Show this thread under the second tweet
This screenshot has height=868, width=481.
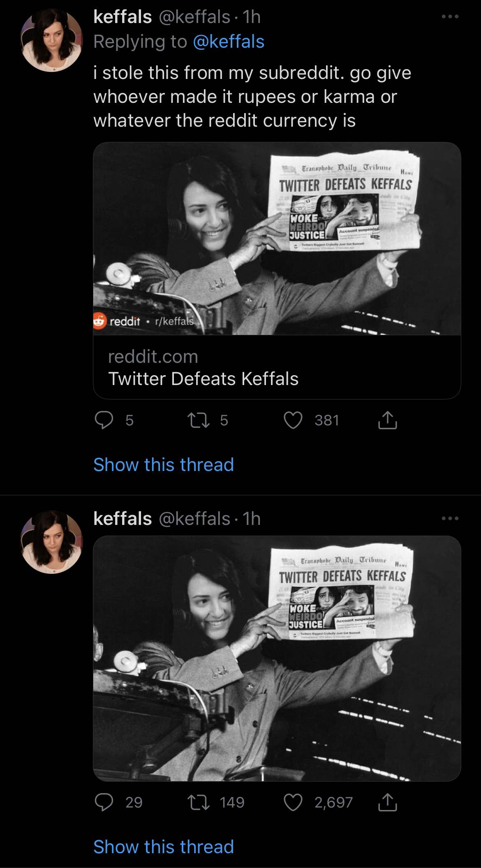164,847
